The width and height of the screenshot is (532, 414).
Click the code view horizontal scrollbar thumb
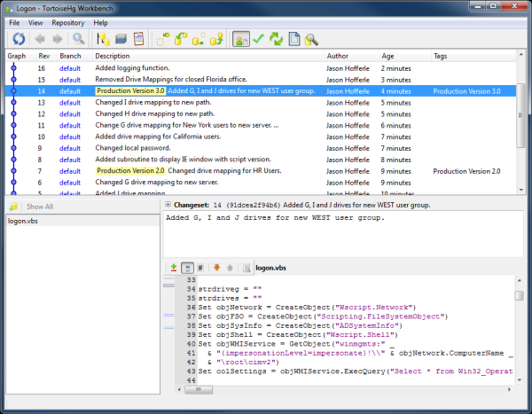(199, 389)
